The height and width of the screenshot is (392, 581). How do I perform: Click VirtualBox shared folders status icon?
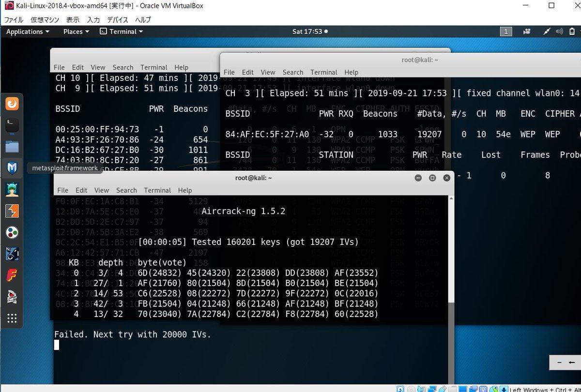(453, 389)
